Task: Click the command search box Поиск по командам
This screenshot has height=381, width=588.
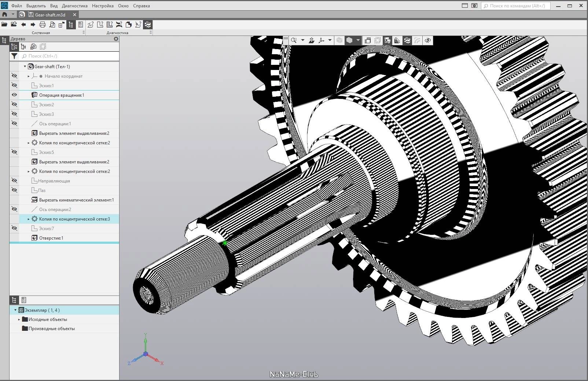Action: [516, 6]
